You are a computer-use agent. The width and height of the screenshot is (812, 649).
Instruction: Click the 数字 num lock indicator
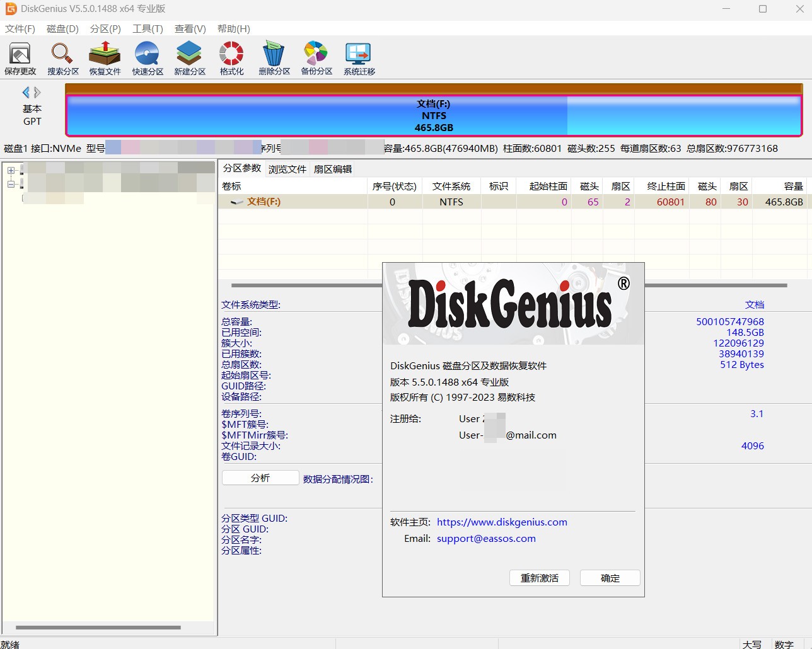[x=784, y=644]
